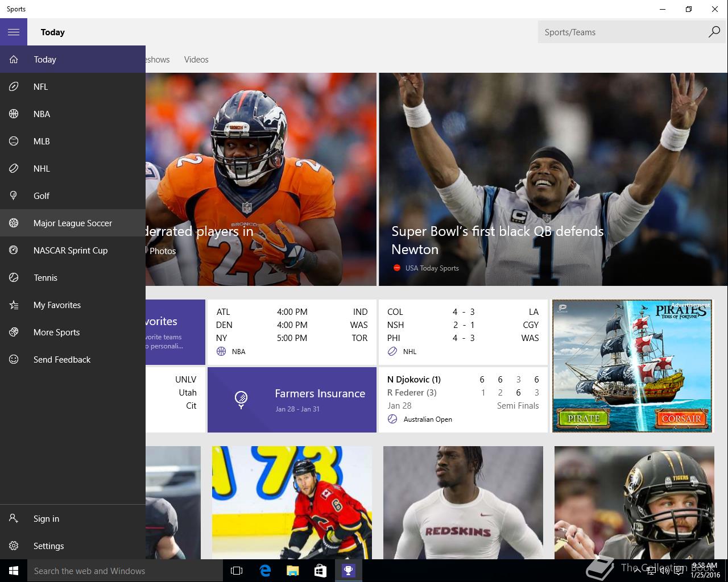Click the Sports trophy taskbar icon
Viewport: 728px width, 582px height.
348,571
